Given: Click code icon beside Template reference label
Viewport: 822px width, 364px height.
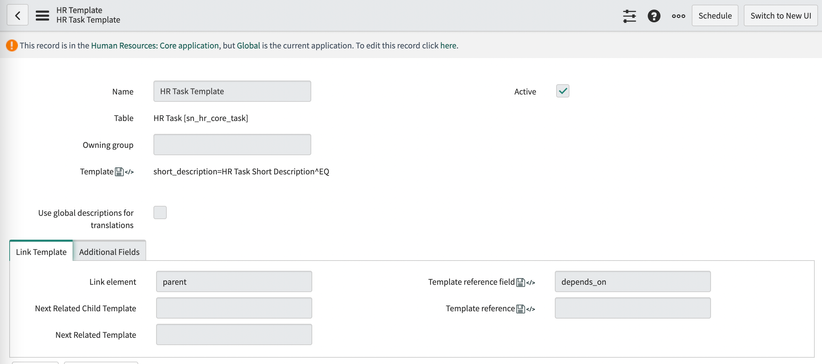Looking at the screenshot, I should tap(531, 309).
